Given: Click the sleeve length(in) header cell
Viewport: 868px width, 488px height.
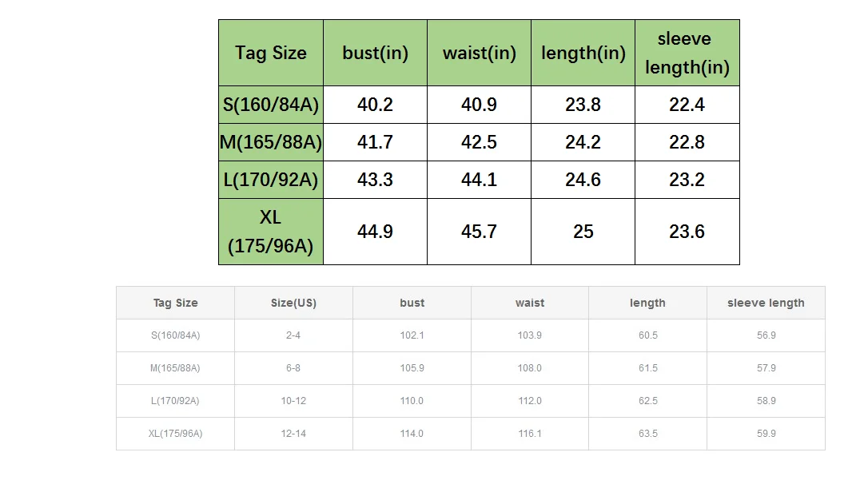Looking at the screenshot, I should point(687,53).
